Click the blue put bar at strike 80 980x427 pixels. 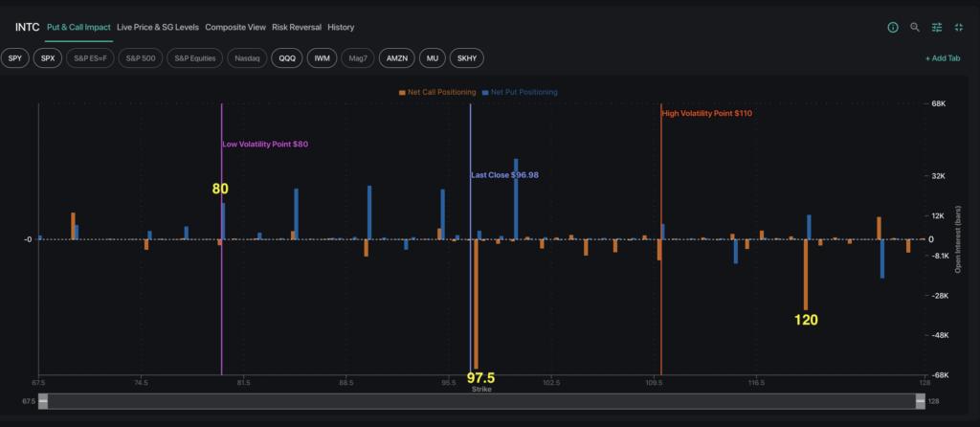coord(223,221)
